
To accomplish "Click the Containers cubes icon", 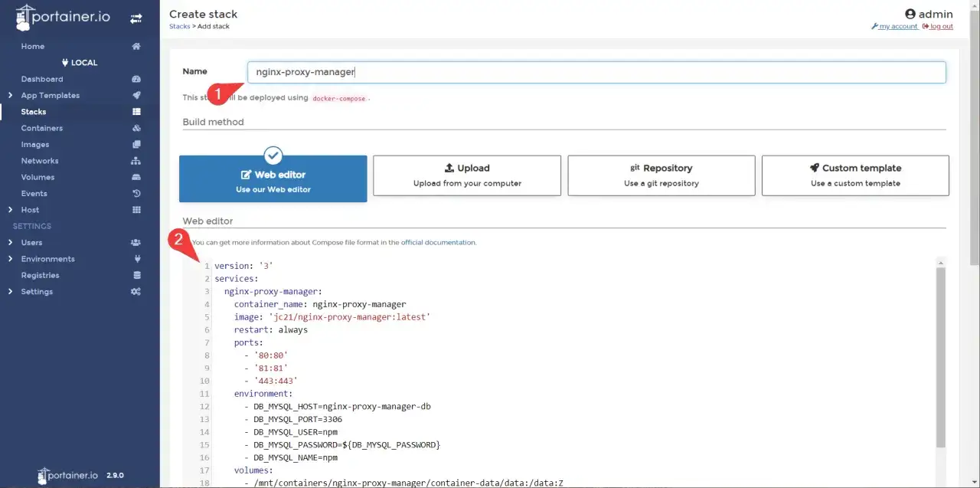I will (136, 128).
